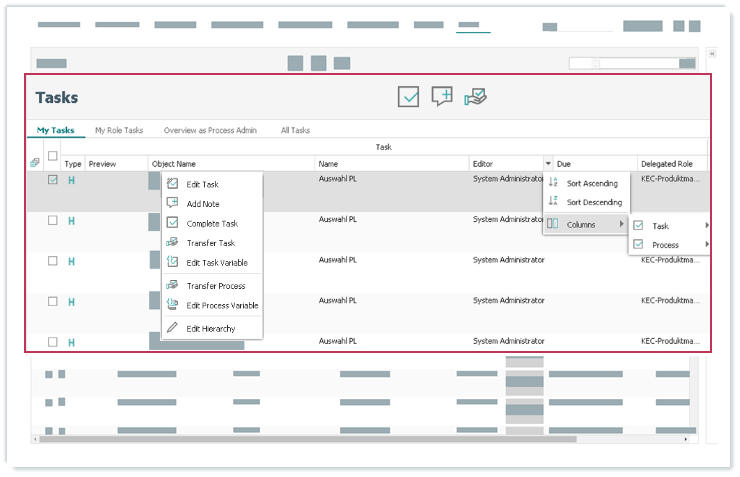This screenshot has width=740, height=477.
Task: Expand the Columns submenu arrow
Action: (622, 224)
